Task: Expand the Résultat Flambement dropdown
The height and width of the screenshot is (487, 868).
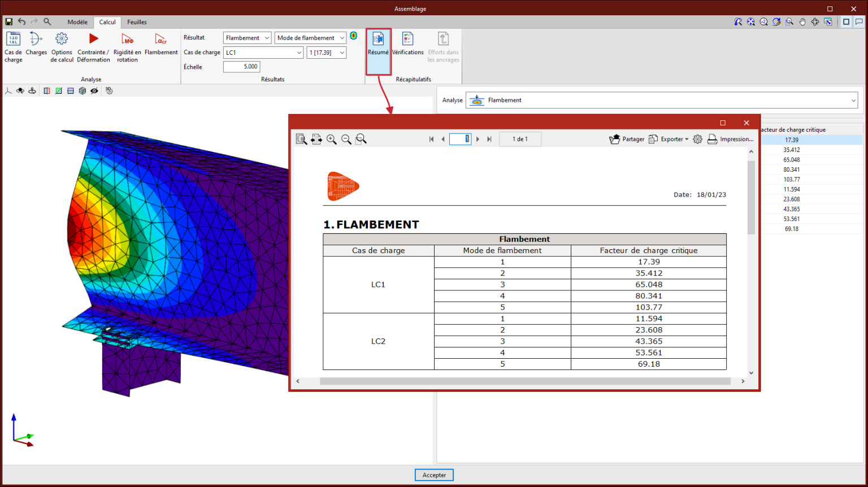Action: click(x=247, y=38)
